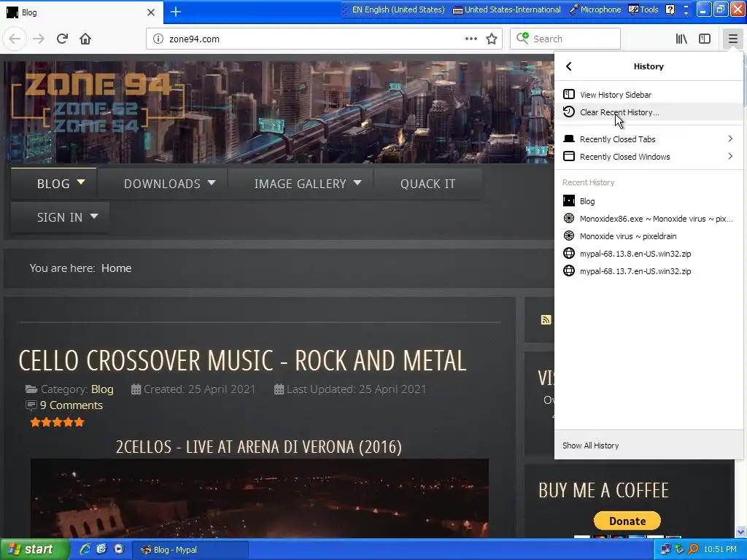Open the hamburger application menu
Image resolution: width=747 pixels, height=560 pixels.
coord(732,39)
